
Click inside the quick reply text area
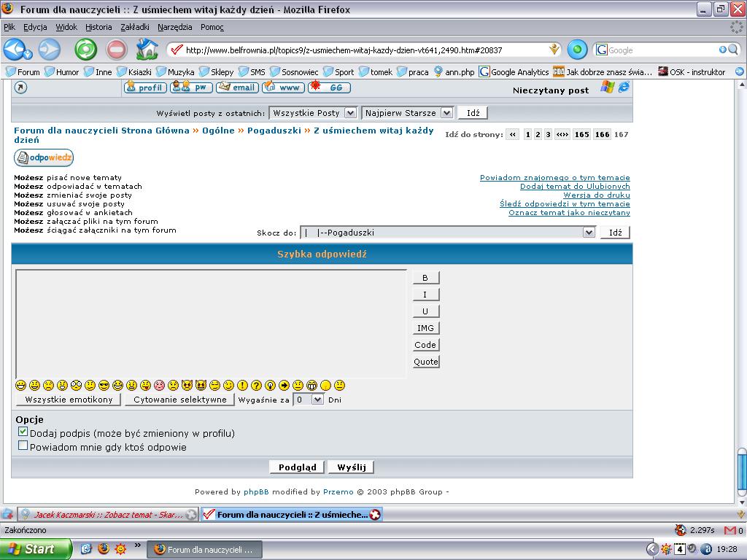211,324
